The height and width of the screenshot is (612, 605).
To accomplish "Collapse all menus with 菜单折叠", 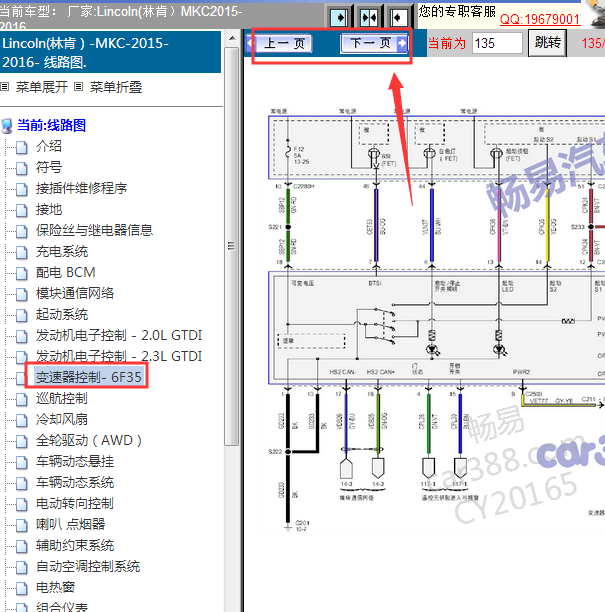I will click(116, 87).
